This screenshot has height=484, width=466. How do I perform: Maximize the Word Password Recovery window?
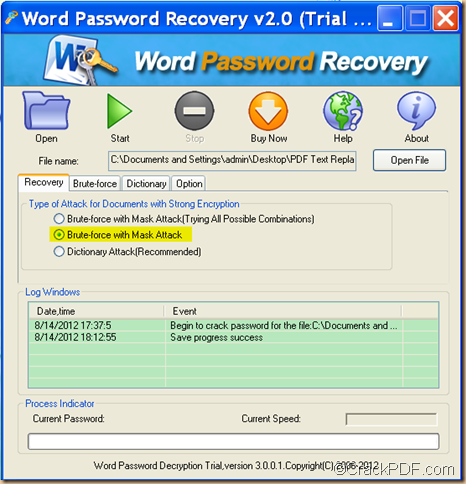pyautogui.click(x=417, y=19)
